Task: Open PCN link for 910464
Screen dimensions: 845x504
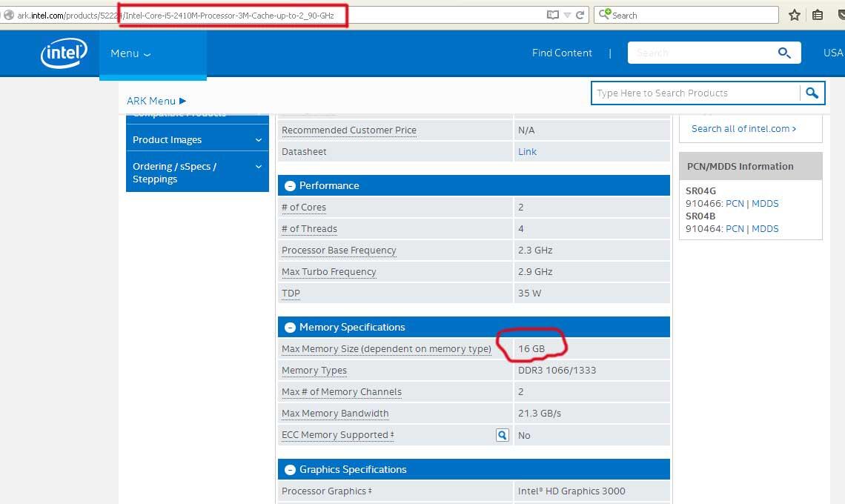Action: 735,228
